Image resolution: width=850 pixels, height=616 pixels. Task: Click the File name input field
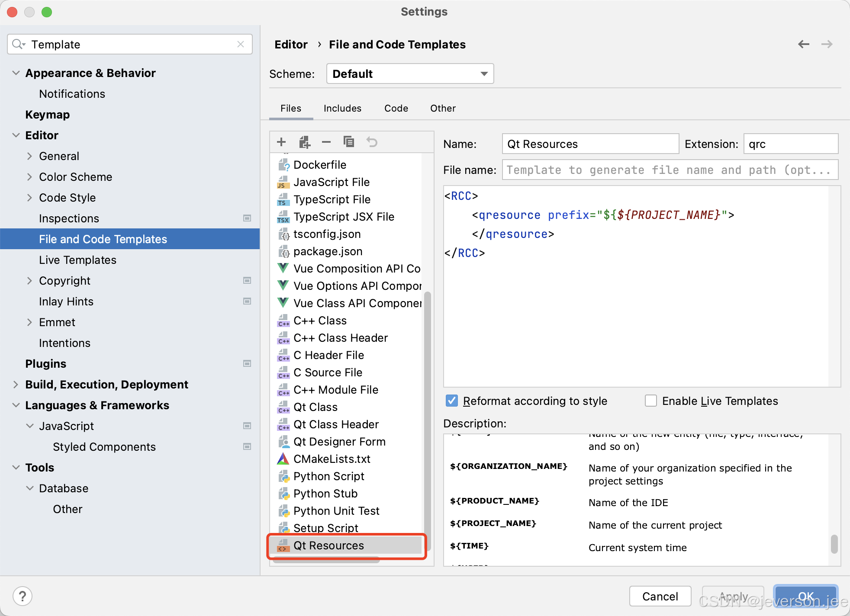coord(670,170)
